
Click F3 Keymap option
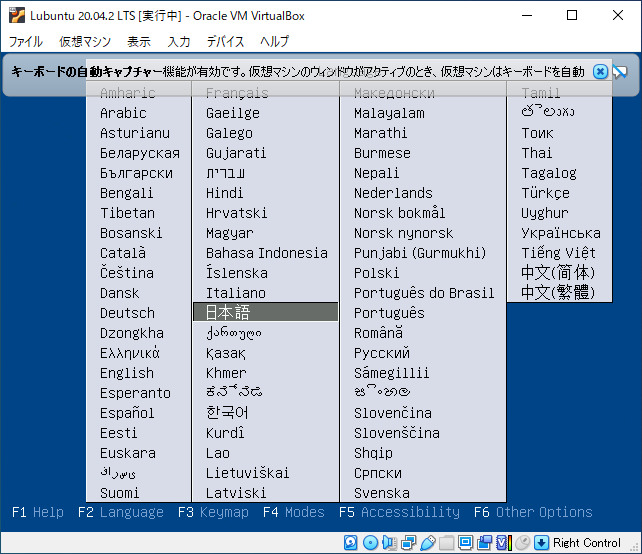(x=213, y=512)
